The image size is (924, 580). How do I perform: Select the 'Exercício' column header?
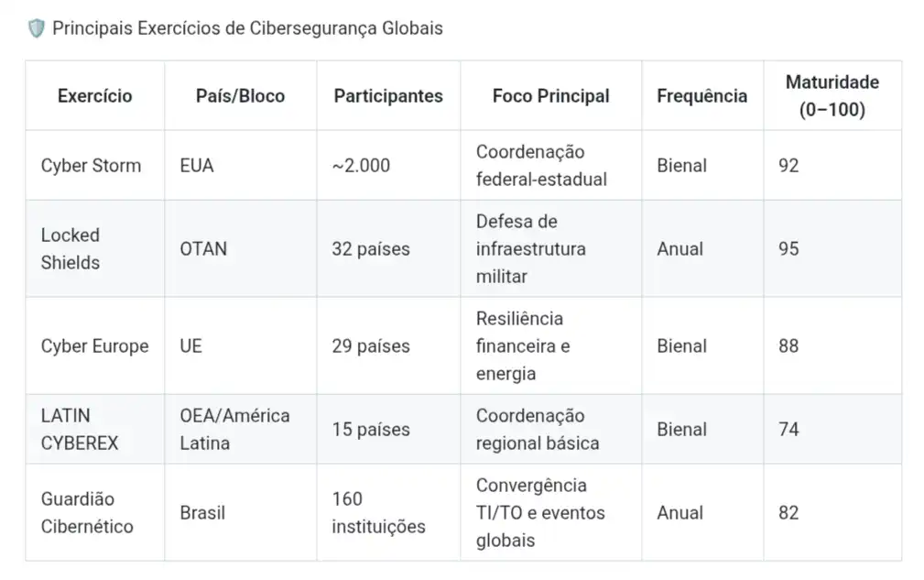coord(94,96)
